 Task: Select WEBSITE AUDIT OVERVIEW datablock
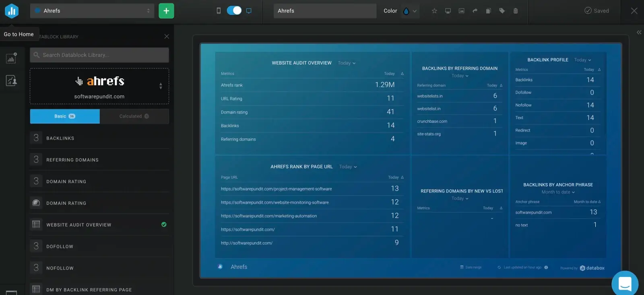pyautogui.click(x=99, y=225)
